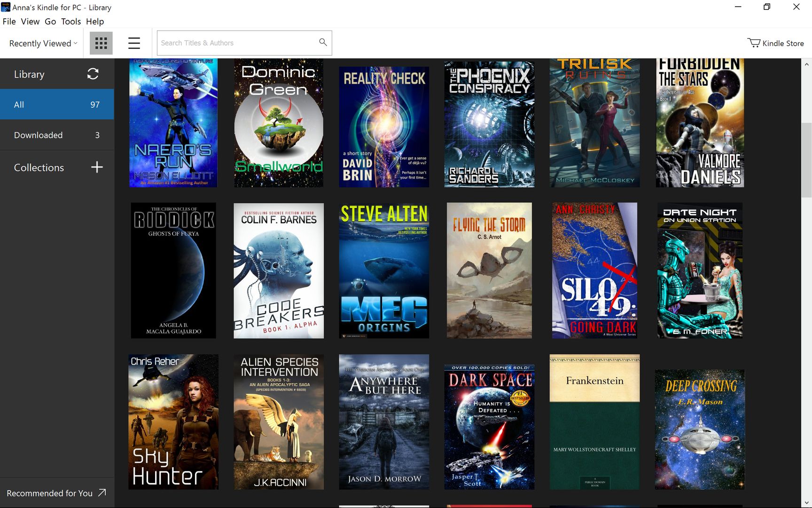Add a new collection with plus icon
The image size is (812, 508).
click(x=97, y=167)
